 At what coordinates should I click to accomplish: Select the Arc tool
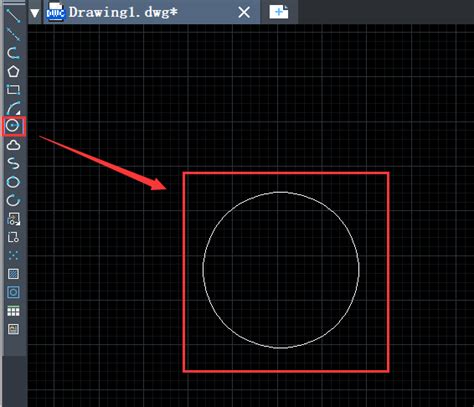click(x=13, y=108)
